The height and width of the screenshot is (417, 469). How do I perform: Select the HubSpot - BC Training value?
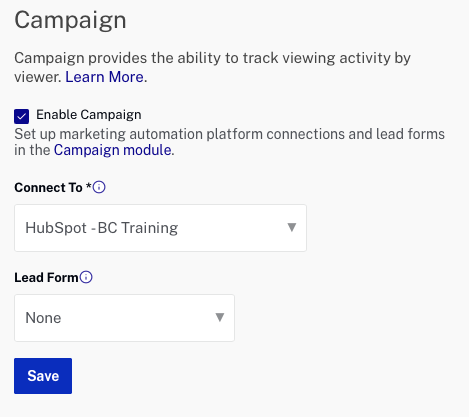(102, 228)
